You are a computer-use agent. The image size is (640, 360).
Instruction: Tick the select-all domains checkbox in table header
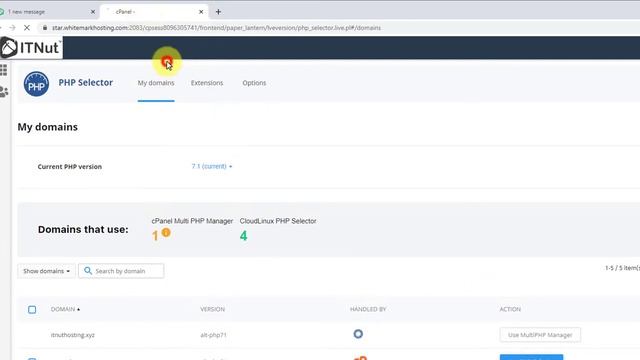[32, 309]
